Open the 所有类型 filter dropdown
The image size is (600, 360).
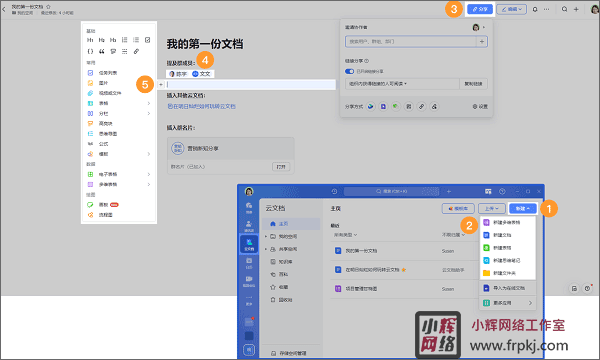pyautogui.click(x=345, y=235)
